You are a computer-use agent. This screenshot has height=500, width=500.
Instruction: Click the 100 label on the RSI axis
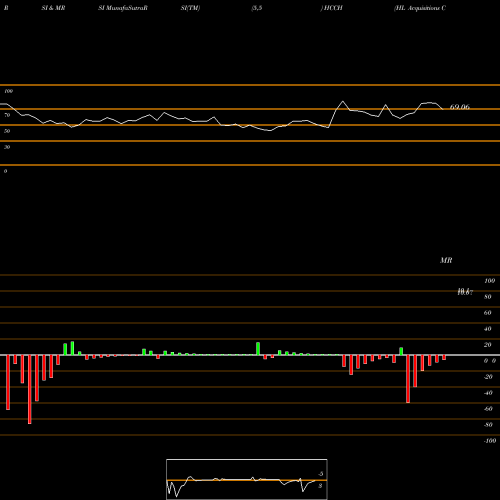[8, 91]
